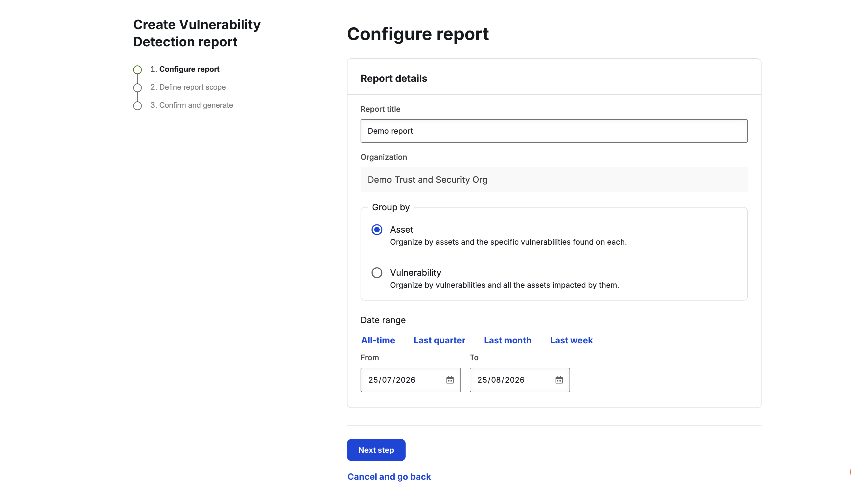The width and height of the screenshot is (851, 504).
Task: Click the Define report scope step circle
Action: pos(137,88)
